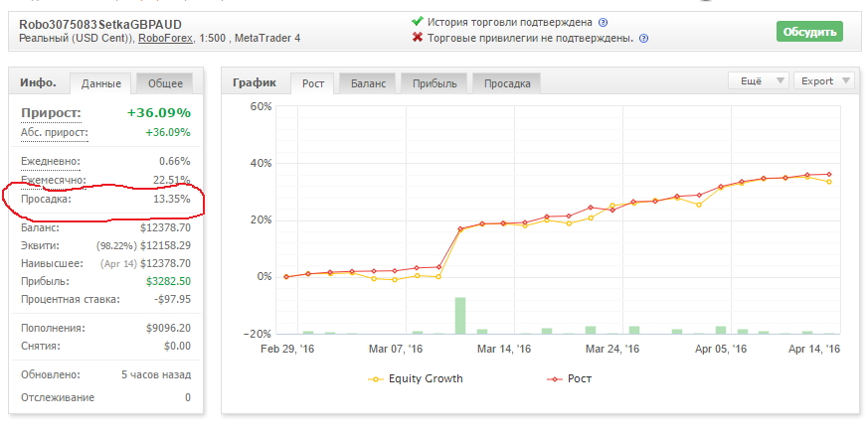Click the help icon beside Торговые привилегии не подтверждены
868x435 pixels.
click(643, 39)
